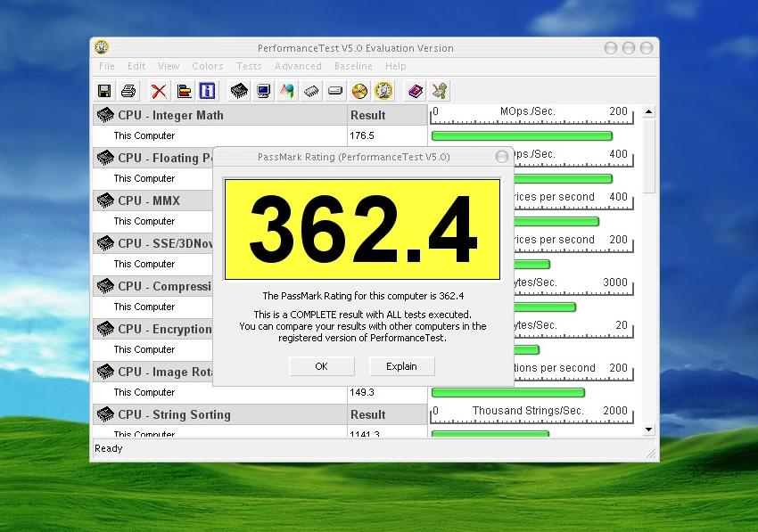Click This Computer under CPU - SSE/3DNow
Image resolution: width=758 pixels, height=532 pixels.
click(x=144, y=264)
